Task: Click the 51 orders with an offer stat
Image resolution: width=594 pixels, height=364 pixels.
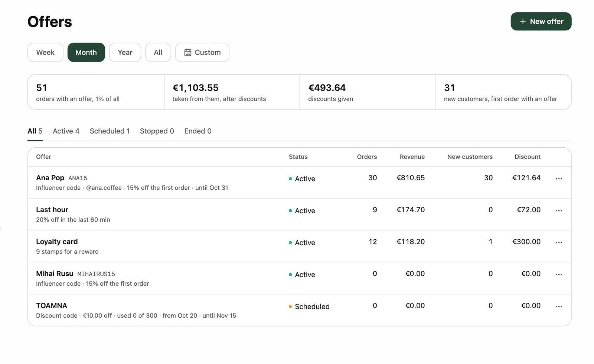Action: 96,92
